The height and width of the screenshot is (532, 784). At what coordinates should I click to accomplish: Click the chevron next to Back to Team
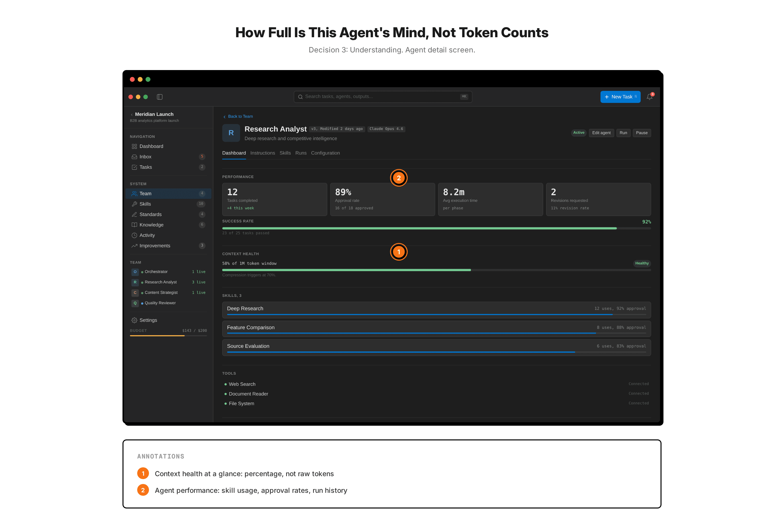(x=224, y=117)
